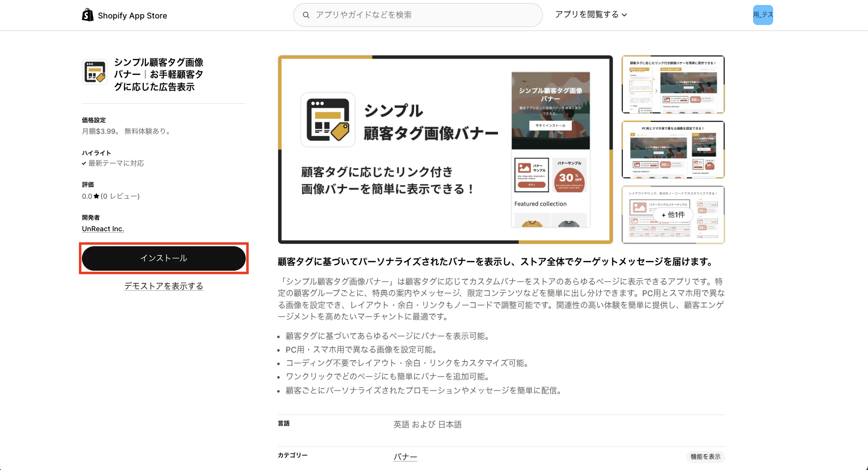Select the first gallery thumbnail on the right
This screenshot has width=868, height=470.
(673, 84)
